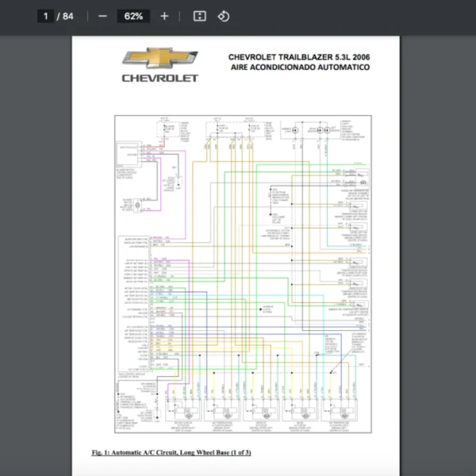Click the page number input field
476x476 pixels.
tap(45, 16)
